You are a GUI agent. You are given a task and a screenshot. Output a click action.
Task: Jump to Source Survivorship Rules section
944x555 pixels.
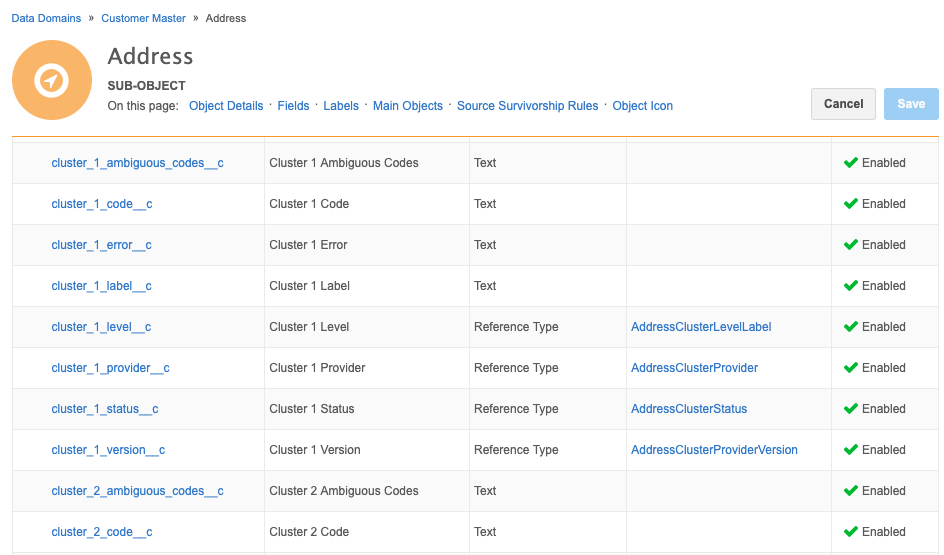[x=527, y=106]
